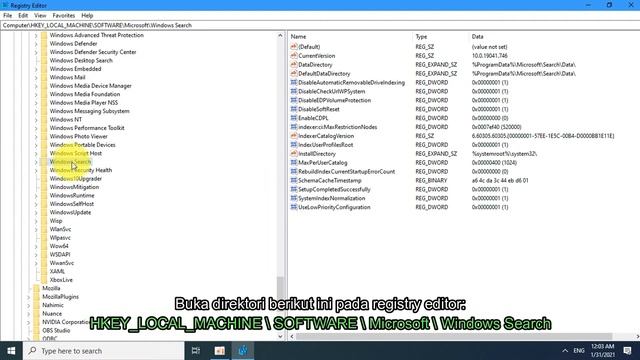The image size is (640, 360).
Task: Select the Windows Script Host key
Action: point(76,153)
